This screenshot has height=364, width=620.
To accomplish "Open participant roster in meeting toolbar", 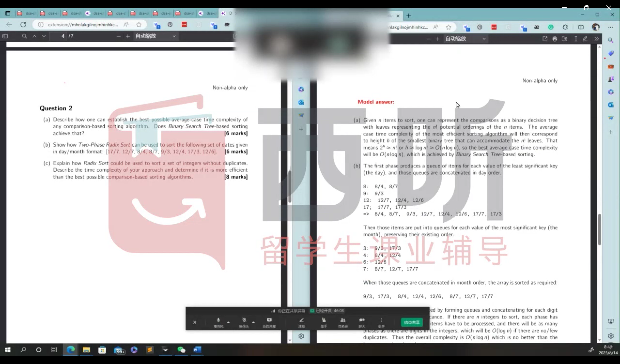I will 343,322.
